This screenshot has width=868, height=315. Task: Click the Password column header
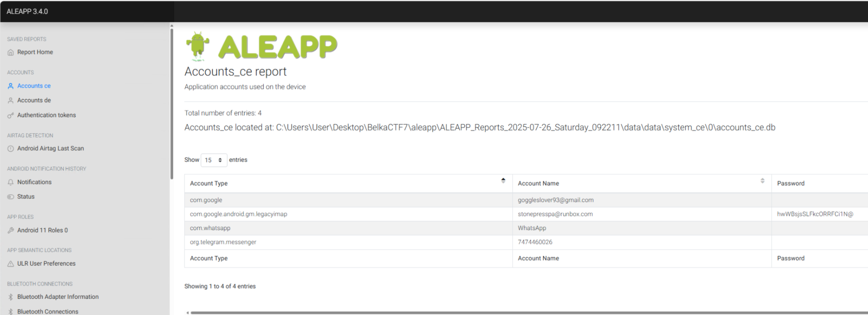820,183
